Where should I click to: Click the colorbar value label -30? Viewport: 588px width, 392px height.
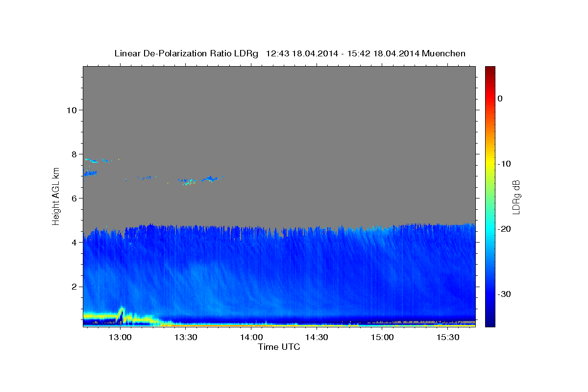504,294
